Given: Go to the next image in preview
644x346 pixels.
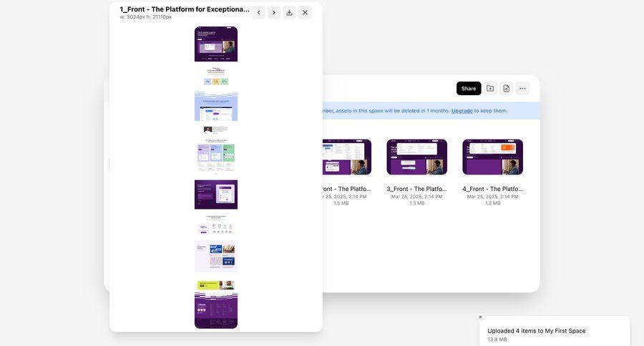Looking at the screenshot, I should click(273, 12).
